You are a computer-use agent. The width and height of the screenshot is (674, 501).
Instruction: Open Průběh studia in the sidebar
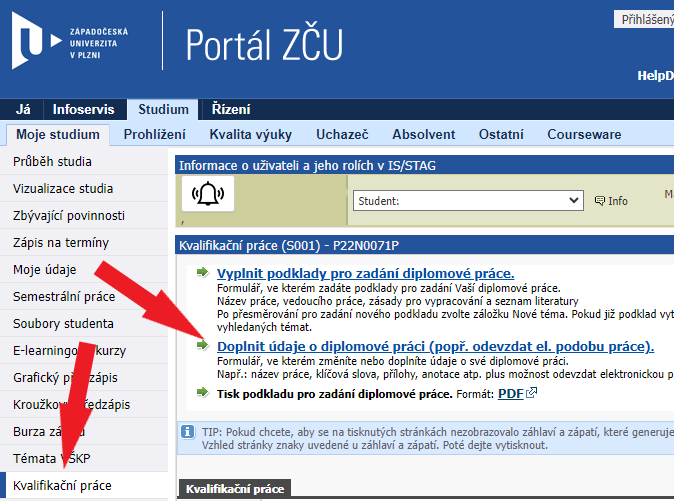pos(84,162)
